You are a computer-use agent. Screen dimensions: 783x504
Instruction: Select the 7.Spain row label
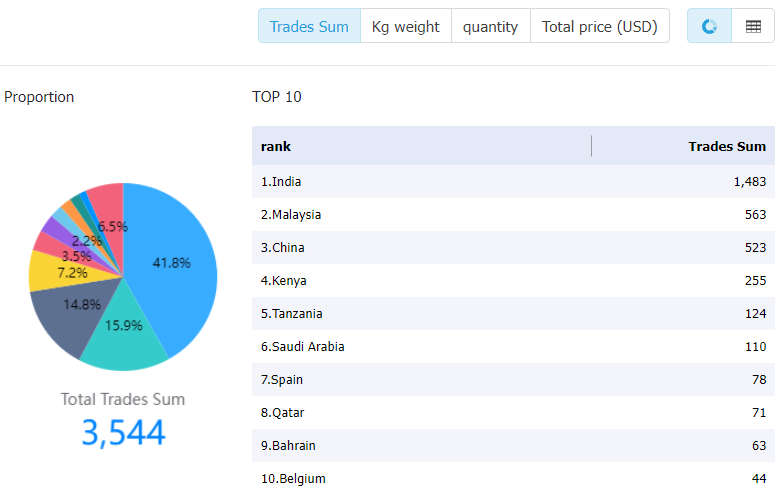click(x=282, y=380)
